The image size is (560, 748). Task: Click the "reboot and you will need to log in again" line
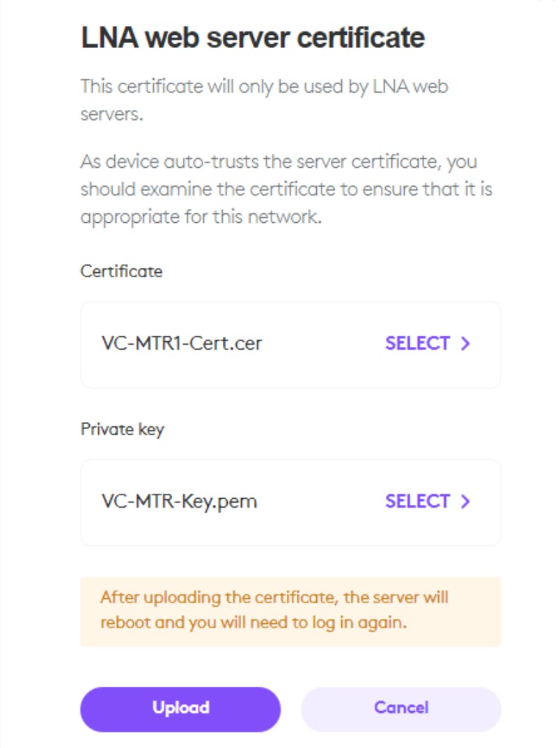pyautogui.click(x=252, y=622)
